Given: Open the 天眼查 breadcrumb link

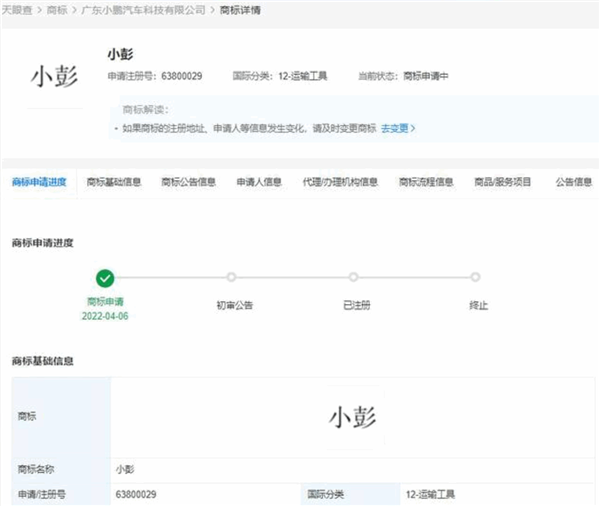Looking at the screenshot, I should [17, 10].
